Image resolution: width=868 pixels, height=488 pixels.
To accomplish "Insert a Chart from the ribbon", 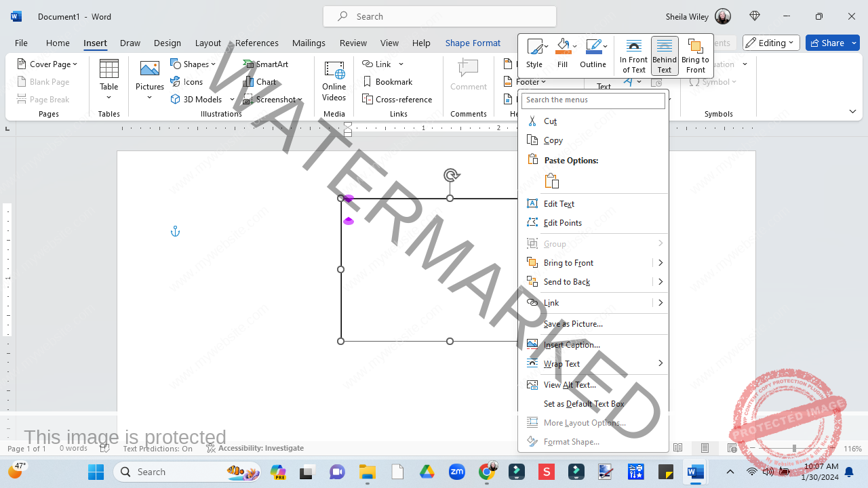I will coord(260,82).
